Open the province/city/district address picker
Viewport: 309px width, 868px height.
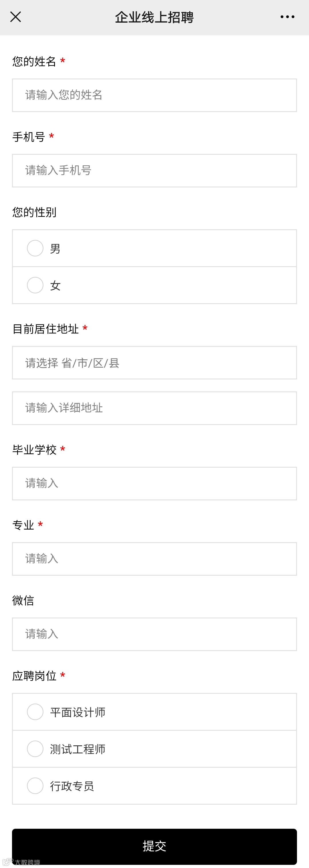point(154,363)
